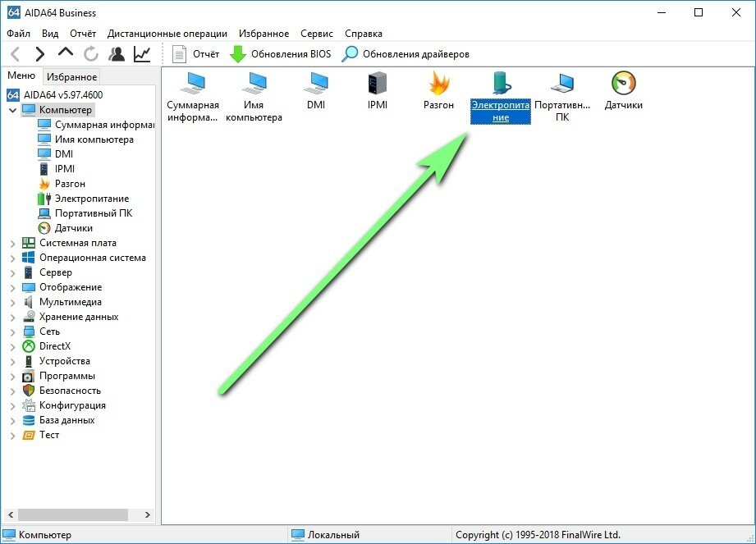
Task: Open the Справка menu
Action: 364,34
